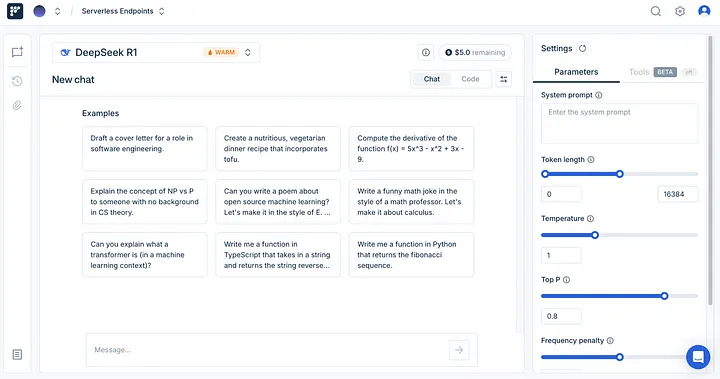Switch the Tools beta toggle on
The width and height of the screenshot is (720, 379).
[x=688, y=72]
